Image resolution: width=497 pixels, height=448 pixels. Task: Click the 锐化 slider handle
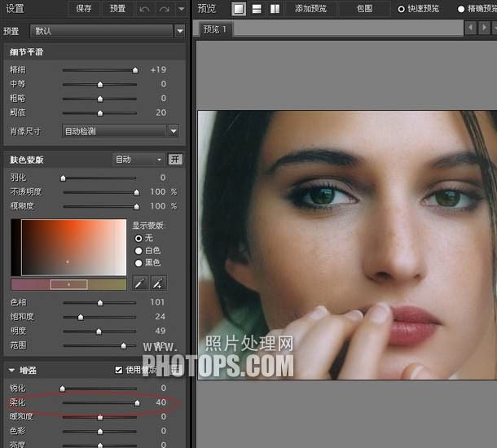[x=63, y=389]
